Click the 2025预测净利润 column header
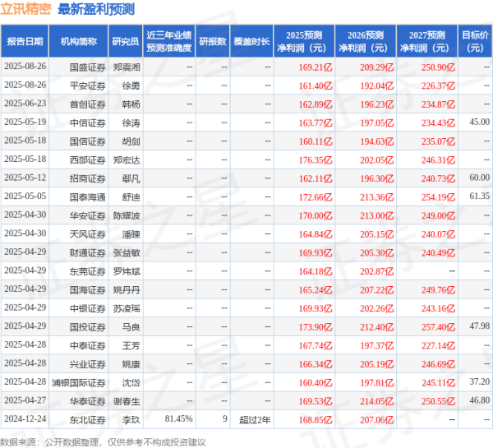Screen dimensions: 493x448 point(304,41)
